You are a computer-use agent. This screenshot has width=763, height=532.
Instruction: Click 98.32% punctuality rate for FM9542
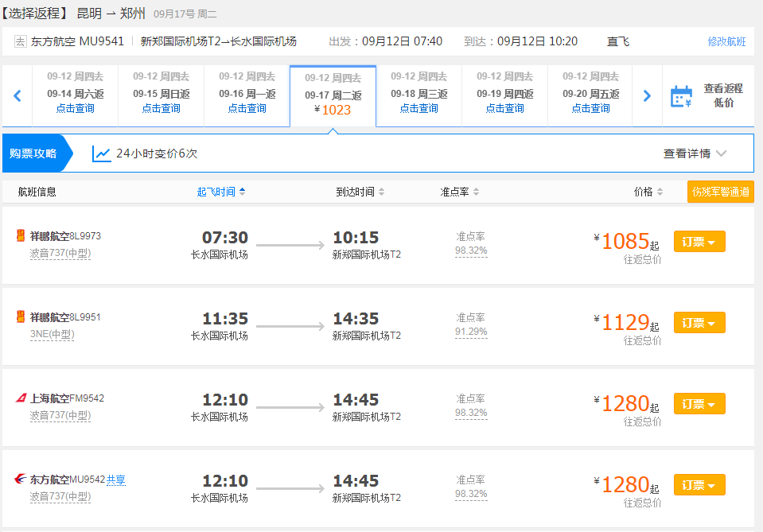pyautogui.click(x=471, y=413)
